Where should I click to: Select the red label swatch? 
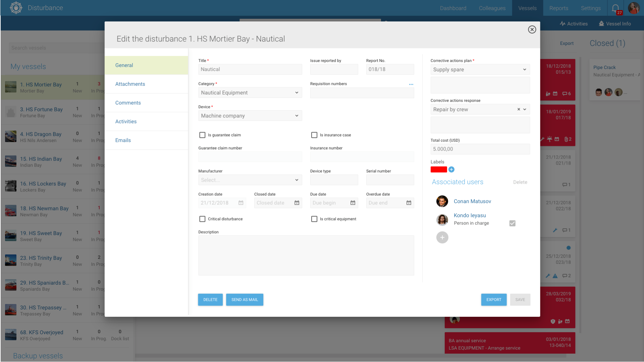439,170
